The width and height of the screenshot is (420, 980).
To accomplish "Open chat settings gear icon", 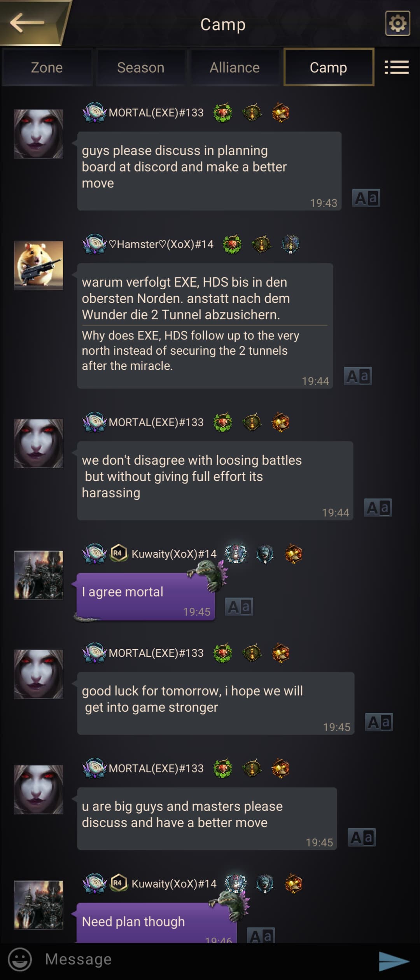I will [x=397, y=23].
